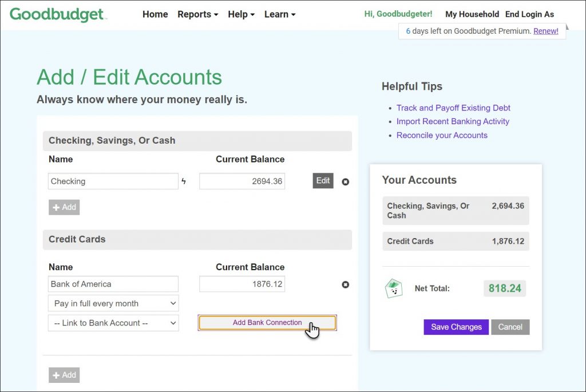Open the Link to Bank Account dropdown
586x392 pixels.
[x=113, y=323]
